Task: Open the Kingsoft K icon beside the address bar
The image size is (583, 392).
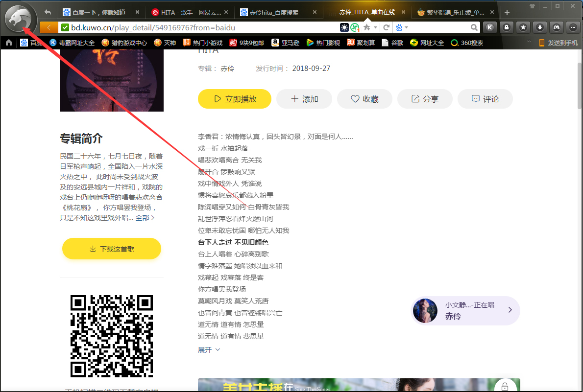Action: [490, 28]
